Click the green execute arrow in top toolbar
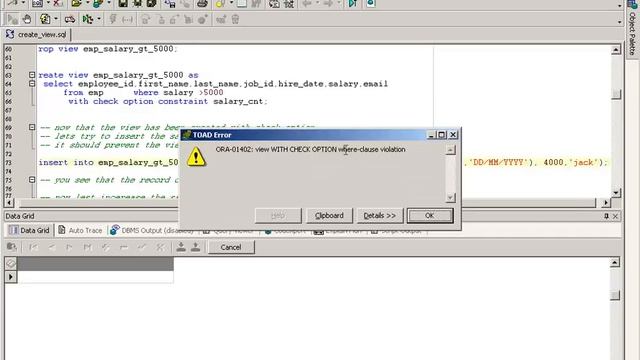Screen dimensions: 640x360 [353, 4]
